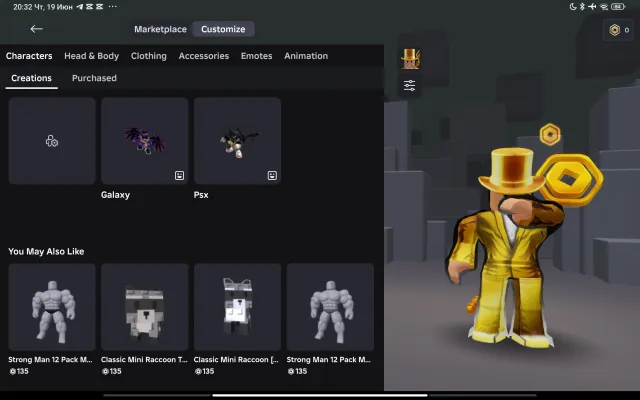Open the Animation tab
The width and height of the screenshot is (640, 400).
(306, 56)
